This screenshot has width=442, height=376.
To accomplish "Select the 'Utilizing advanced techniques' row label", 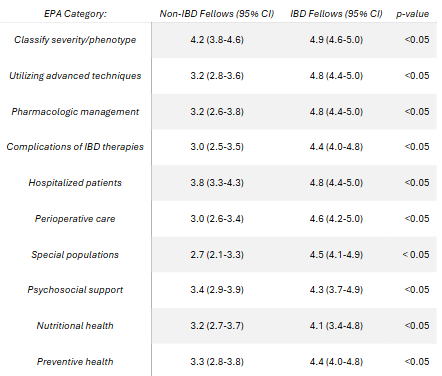I will point(75,76).
